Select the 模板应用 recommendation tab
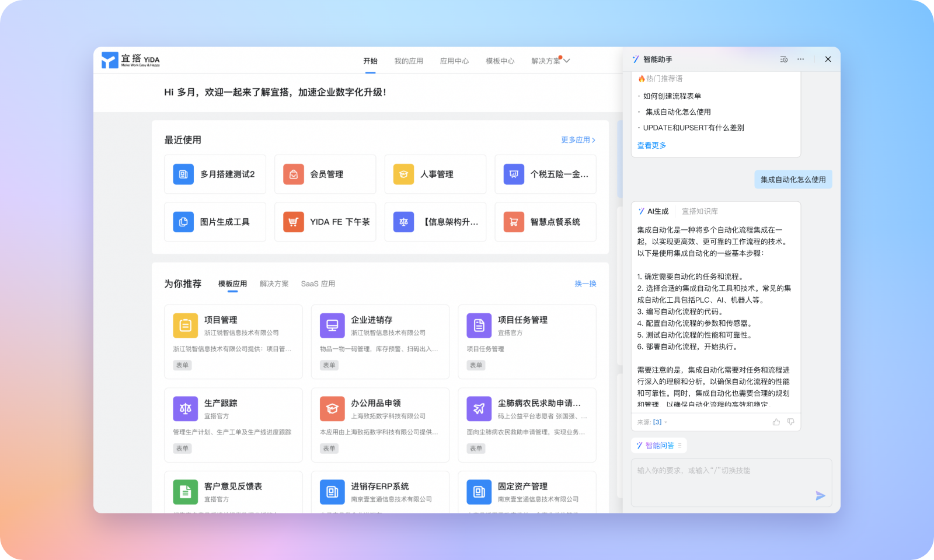 tap(232, 283)
